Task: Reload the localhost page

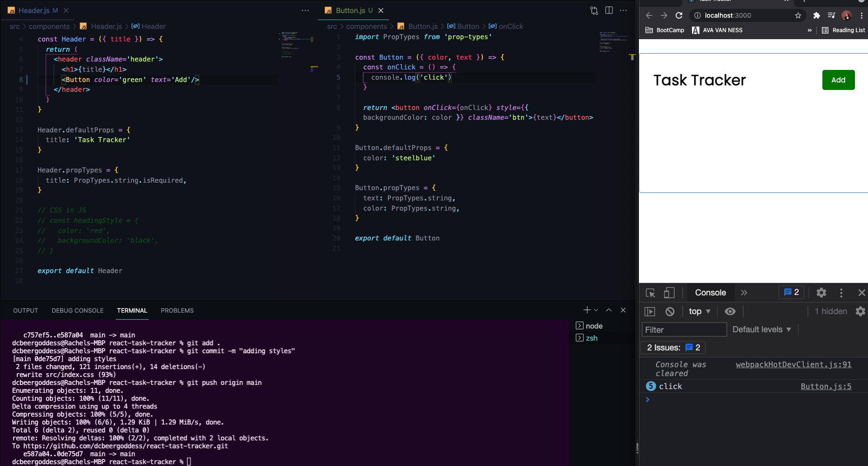Action: click(x=679, y=15)
